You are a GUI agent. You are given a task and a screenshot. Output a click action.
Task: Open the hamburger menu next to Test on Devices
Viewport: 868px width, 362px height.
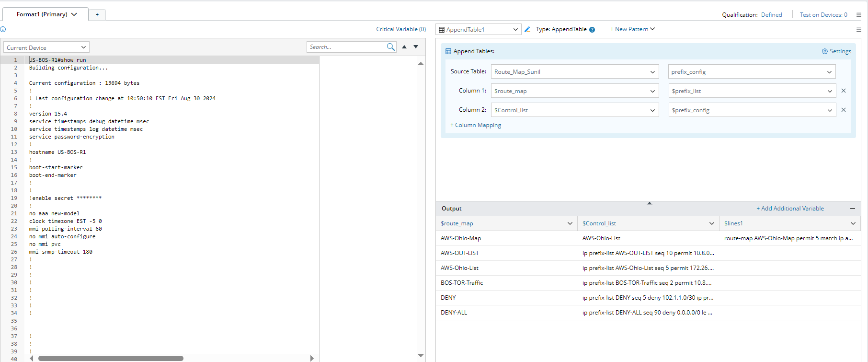[x=859, y=15]
